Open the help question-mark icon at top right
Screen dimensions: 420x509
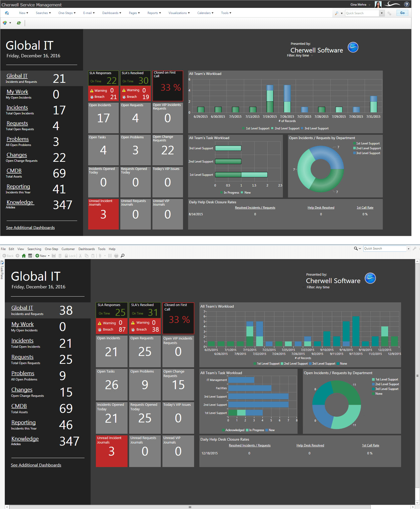point(407,4)
